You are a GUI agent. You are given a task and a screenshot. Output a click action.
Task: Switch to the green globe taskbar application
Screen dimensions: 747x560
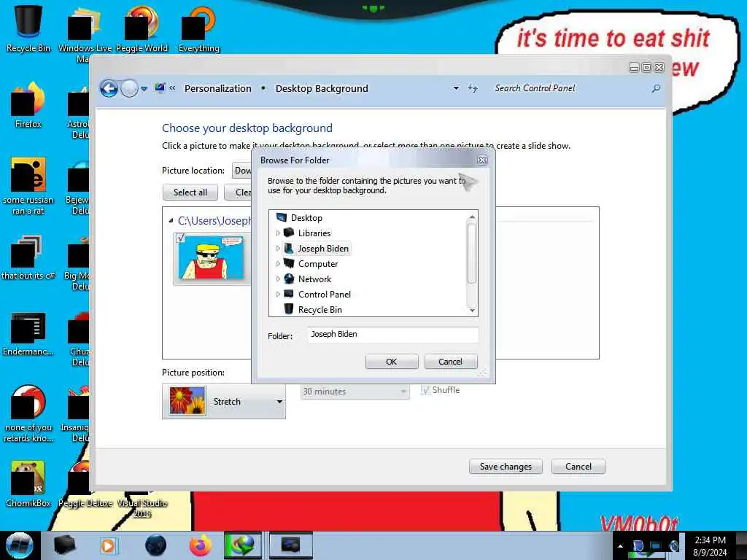(243, 545)
